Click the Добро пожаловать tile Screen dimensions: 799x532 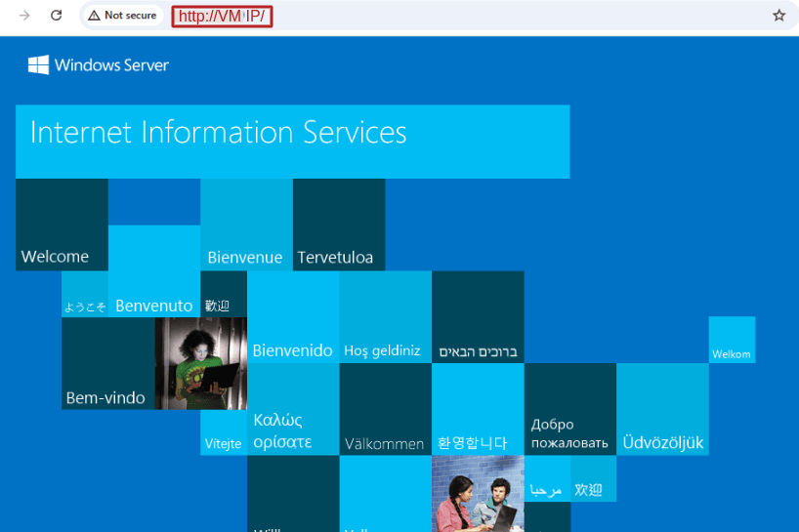[x=570, y=409]
